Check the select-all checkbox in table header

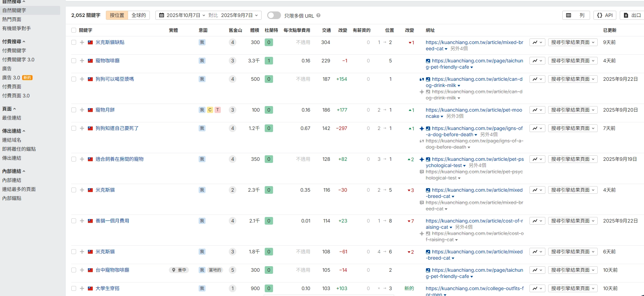[74, 31]
